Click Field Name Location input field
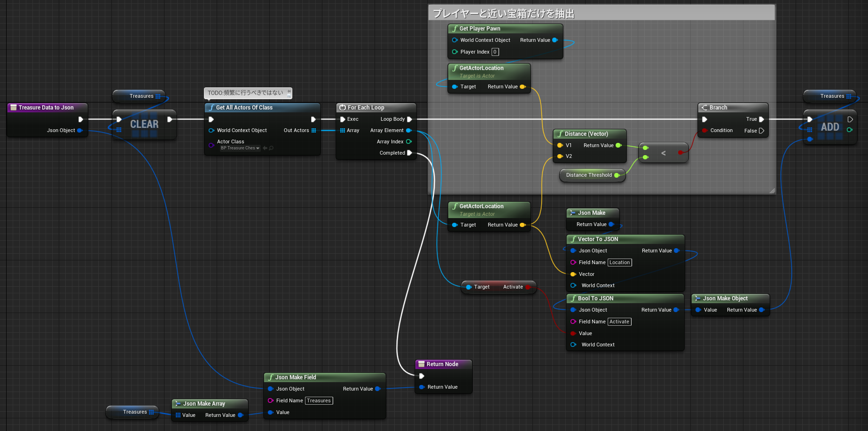The width and height of the screenshot is (868, 431). click(620, 262)
